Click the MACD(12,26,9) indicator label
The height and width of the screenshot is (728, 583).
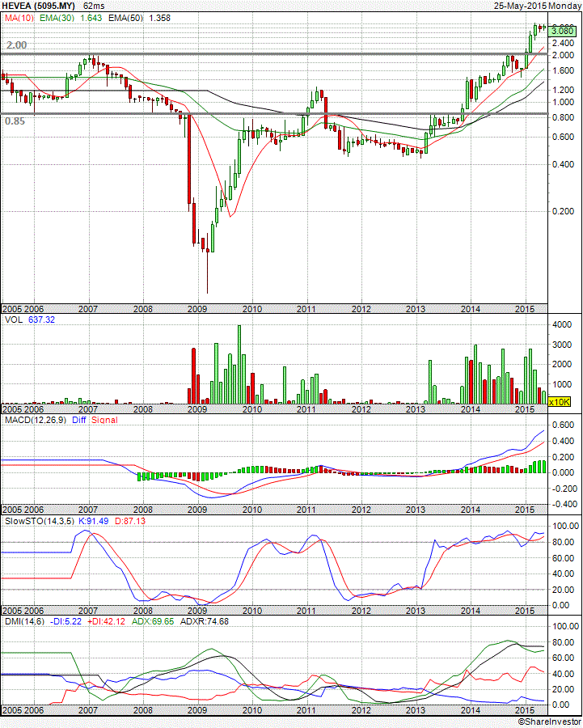tap(36, 420)
